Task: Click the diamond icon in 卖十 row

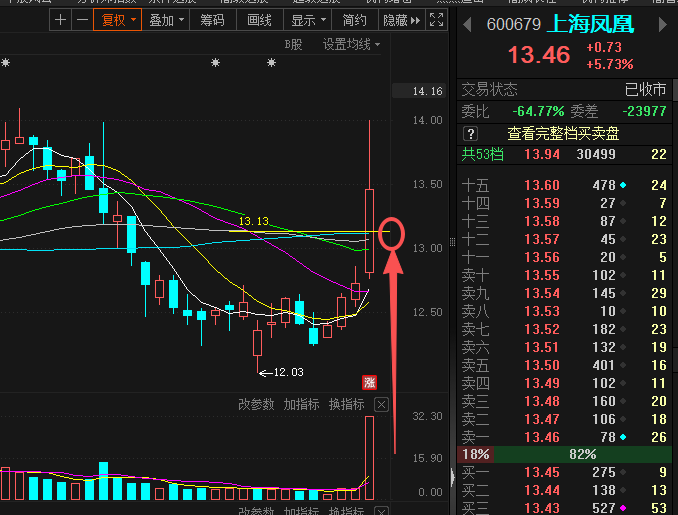Action: [623, 275]
